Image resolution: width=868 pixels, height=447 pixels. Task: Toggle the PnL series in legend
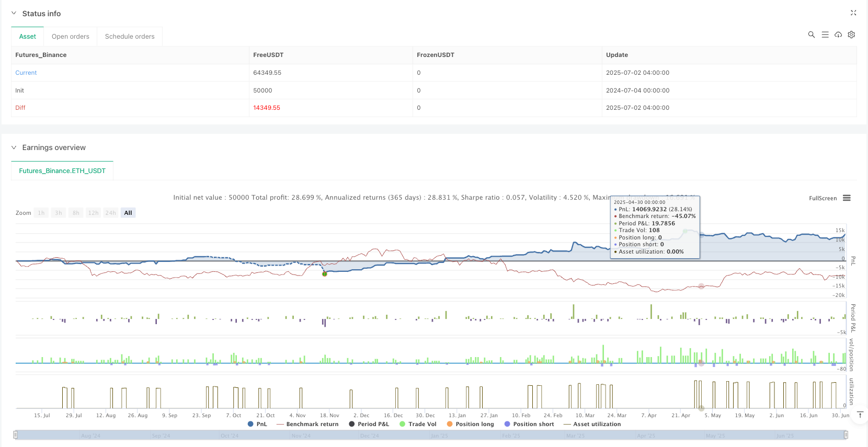[x=257, y=424]
